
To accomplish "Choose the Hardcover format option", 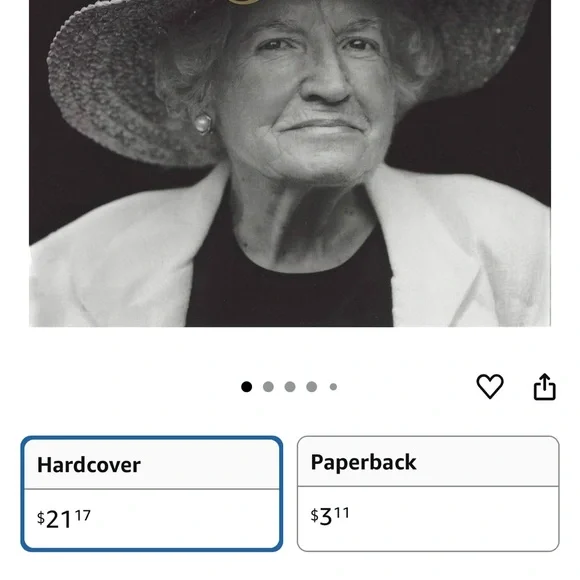I will (x=152, y=494).
